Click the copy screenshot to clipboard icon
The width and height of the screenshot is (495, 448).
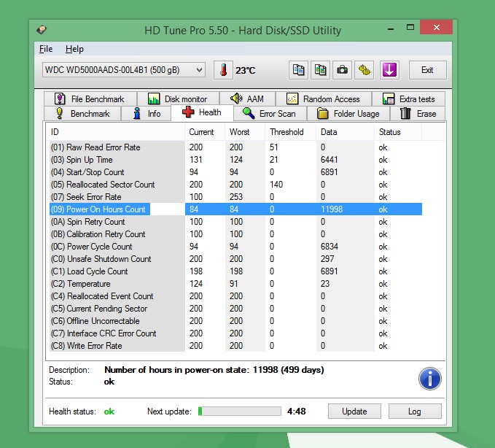tap(321, 70)
